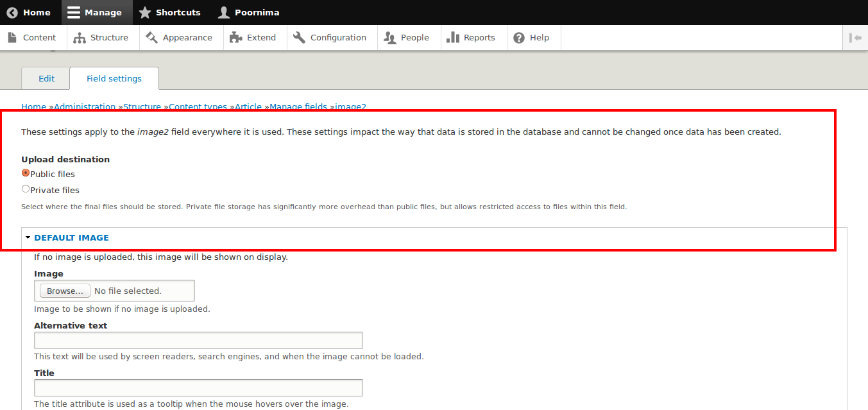Image resolution: width=868 pixels, height=410 pixels.
Task: Open the Shortcuts menu label
Action: coord(178,12)
